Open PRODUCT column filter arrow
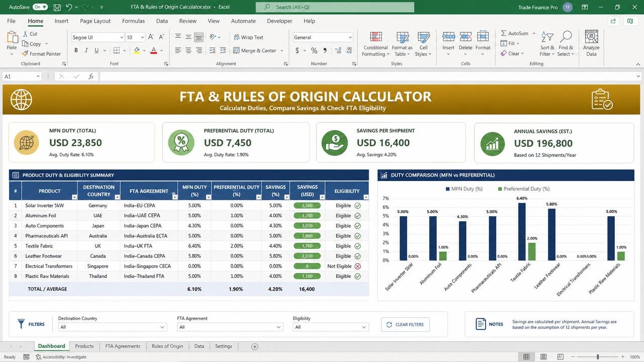Viewport: 644px width, 362px height. coord(74,197)
